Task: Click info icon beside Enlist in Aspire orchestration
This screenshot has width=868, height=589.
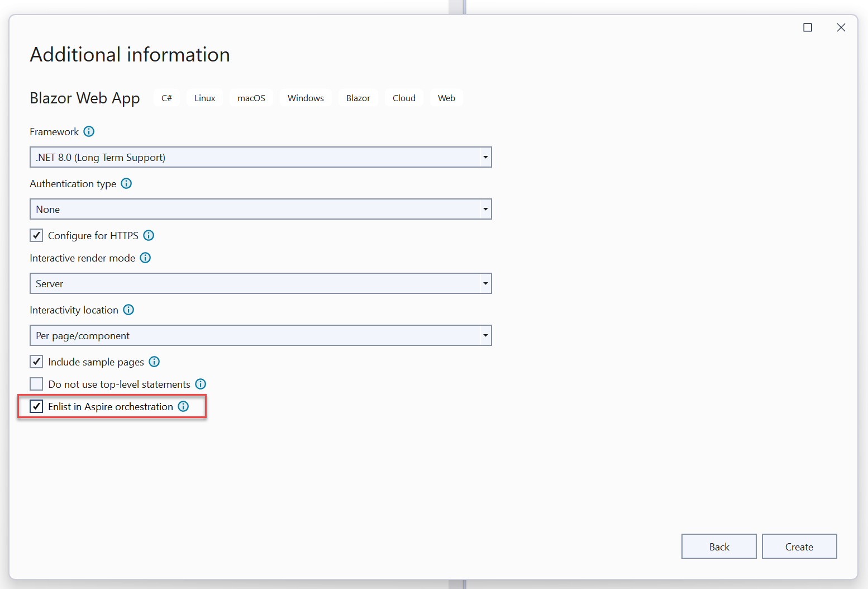Action: [183, 406]
